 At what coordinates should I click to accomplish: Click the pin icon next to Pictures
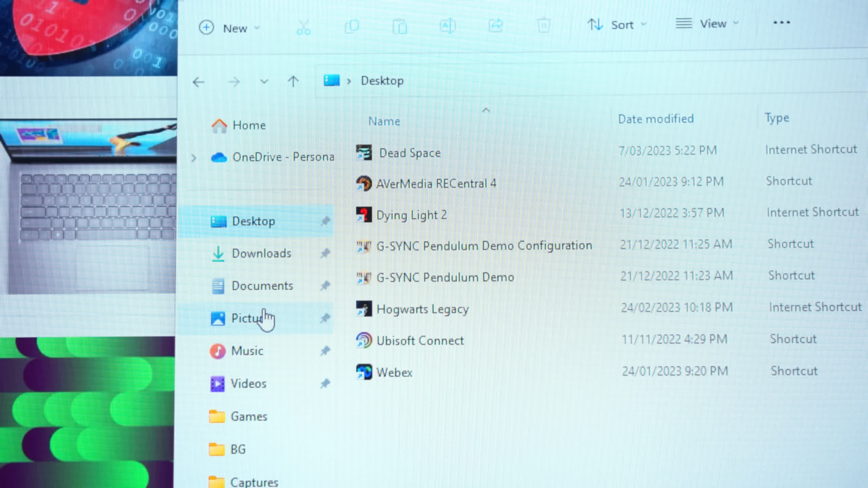325,318
